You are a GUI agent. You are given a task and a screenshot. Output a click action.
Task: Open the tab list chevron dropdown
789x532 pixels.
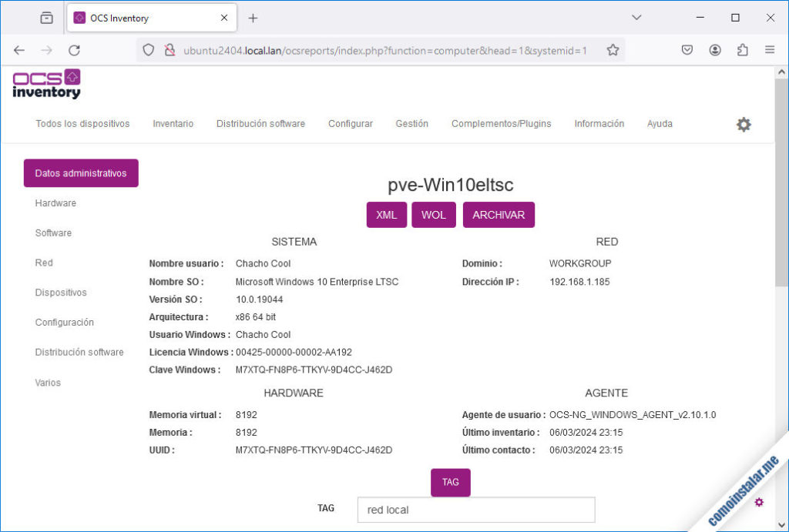(x=636, y=16)
